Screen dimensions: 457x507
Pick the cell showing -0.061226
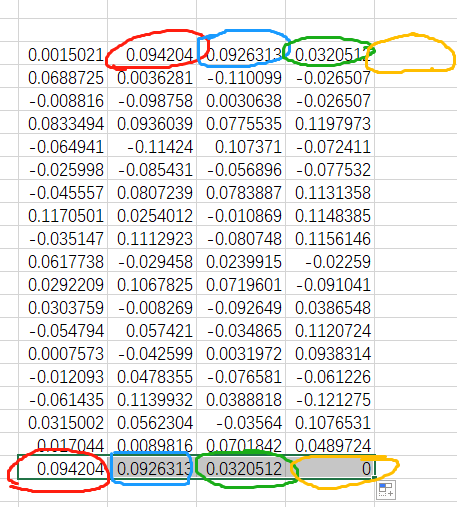330,375
